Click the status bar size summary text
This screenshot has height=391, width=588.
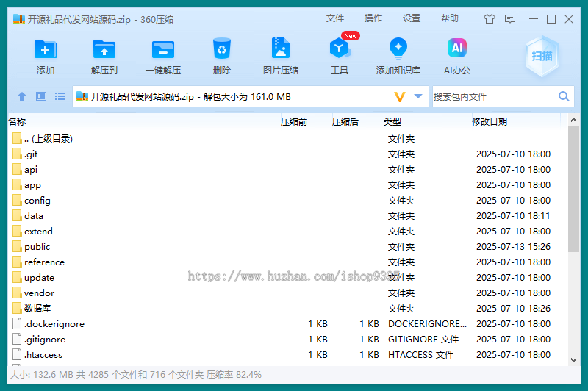(136, 375)
